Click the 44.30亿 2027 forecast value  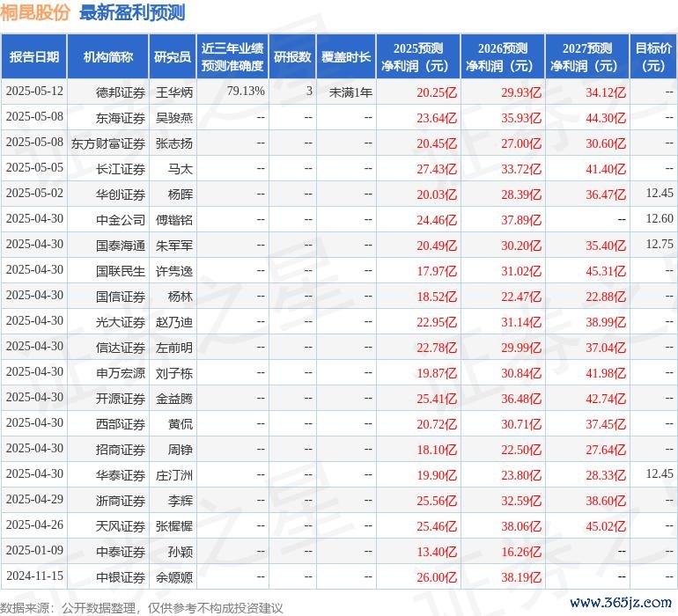coord(606,118)
